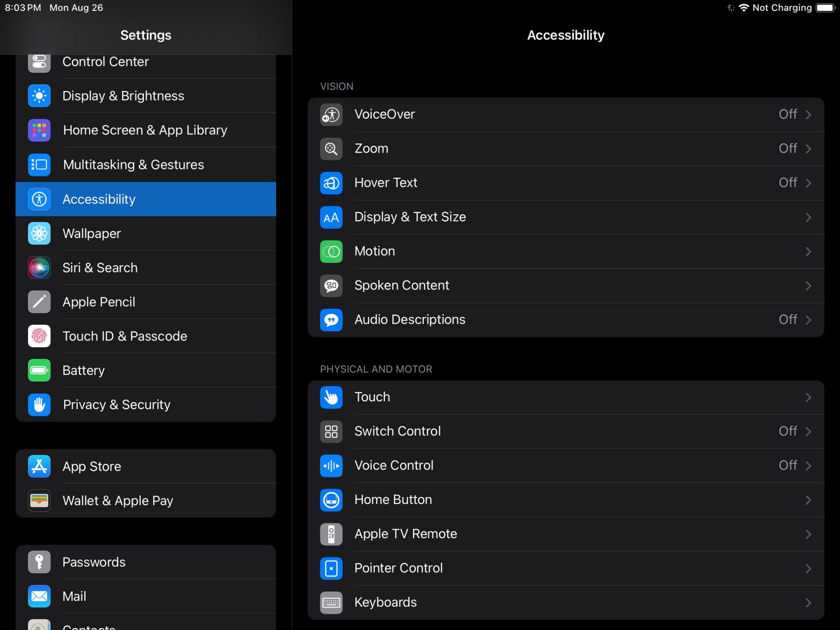Tap the Apple TV Remote icon
The image size is (840, 630).
pyautogui.click(x=331, y=534)
